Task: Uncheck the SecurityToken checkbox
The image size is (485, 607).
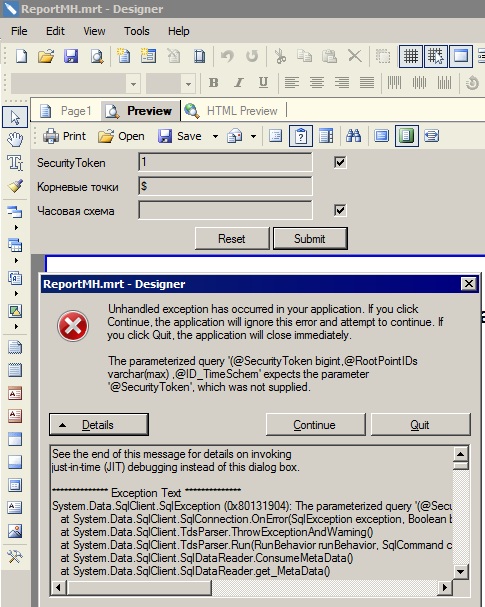Action: click(340, 163)
